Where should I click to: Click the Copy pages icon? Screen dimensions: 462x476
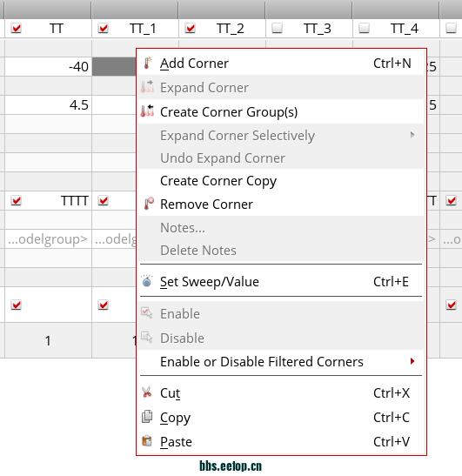pos(147,417)
